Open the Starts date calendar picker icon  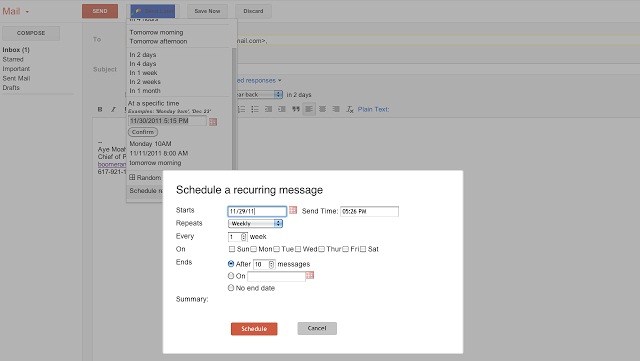point(293,210)
